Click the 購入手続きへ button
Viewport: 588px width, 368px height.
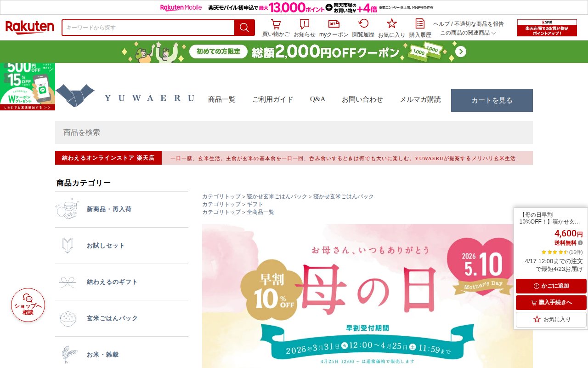[x=551, y=303]
